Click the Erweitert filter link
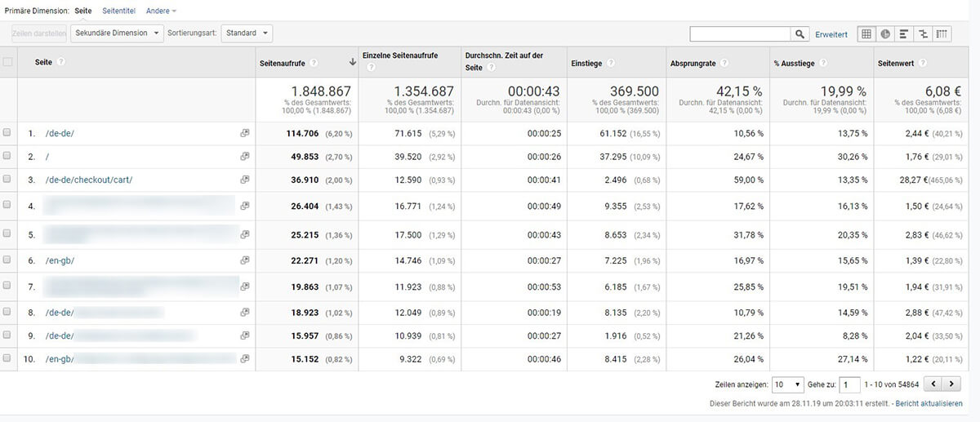980x422 pixels. click(831, 34)
